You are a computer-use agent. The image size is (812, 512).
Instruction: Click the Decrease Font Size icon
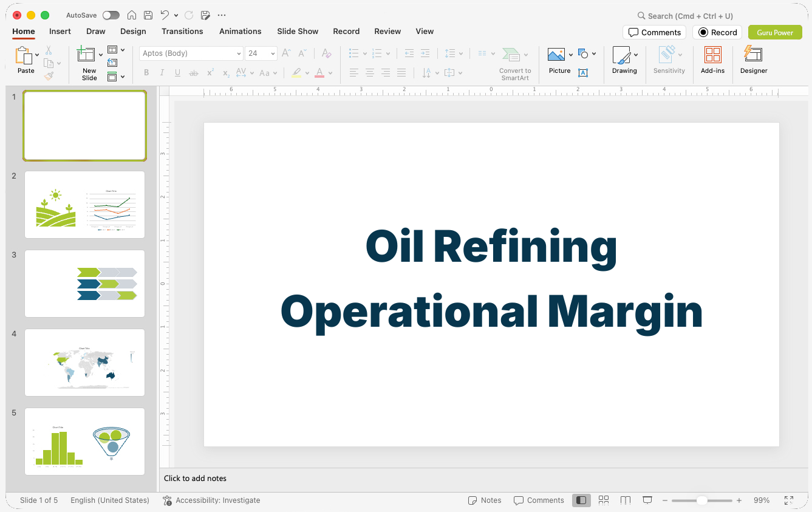302,53
